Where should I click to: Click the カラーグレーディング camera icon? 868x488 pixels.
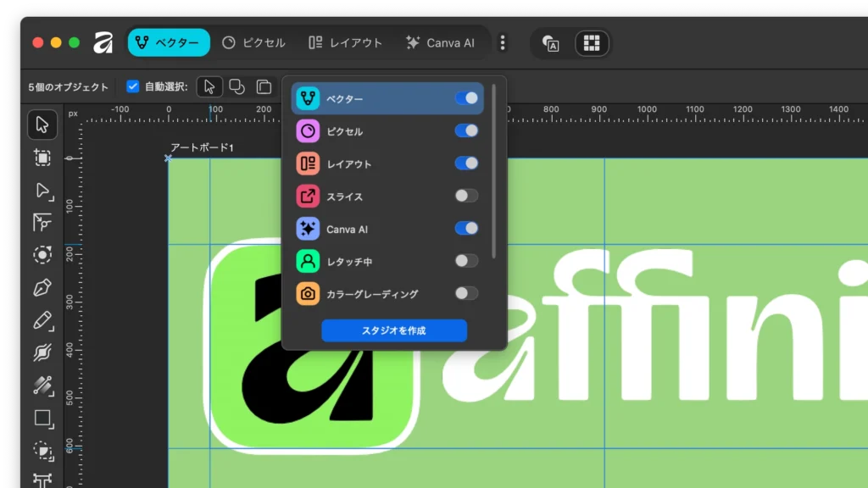(x=308, y=294)
